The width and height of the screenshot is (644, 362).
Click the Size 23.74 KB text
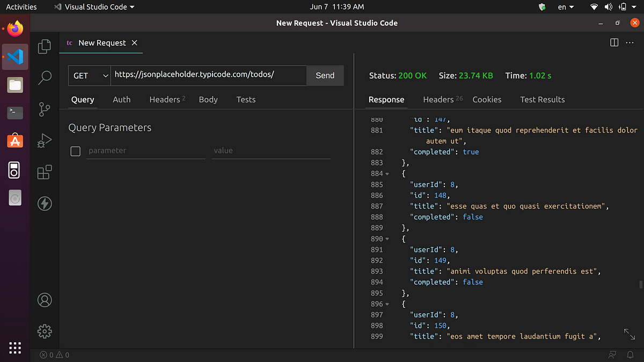point(466,76)
